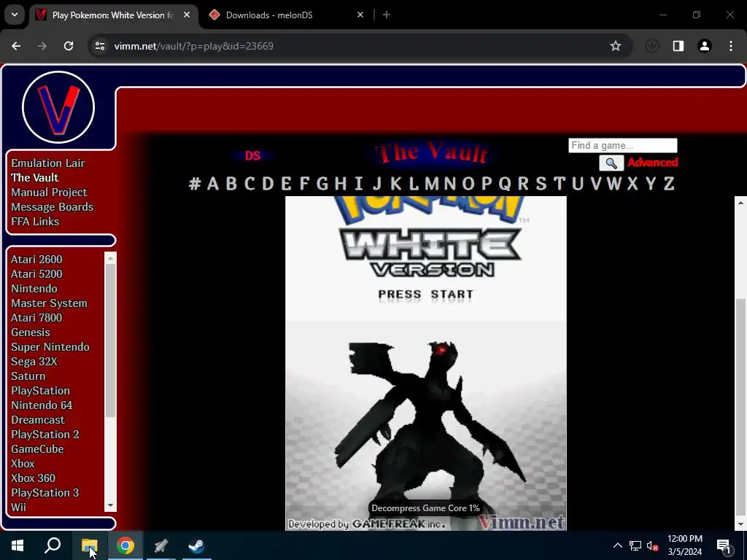Screen dimensions: 747x560
Task: Select Nintendo in systems list
Action: [34, 289]
